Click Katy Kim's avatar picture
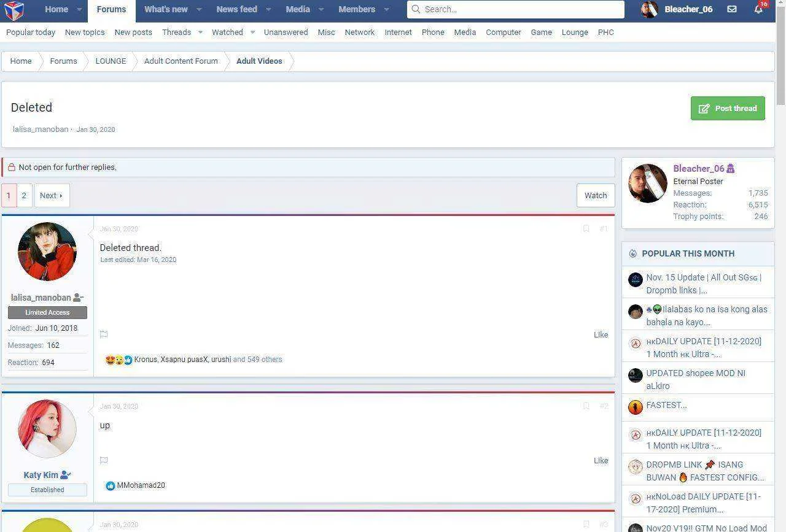 tap(47, 429)
